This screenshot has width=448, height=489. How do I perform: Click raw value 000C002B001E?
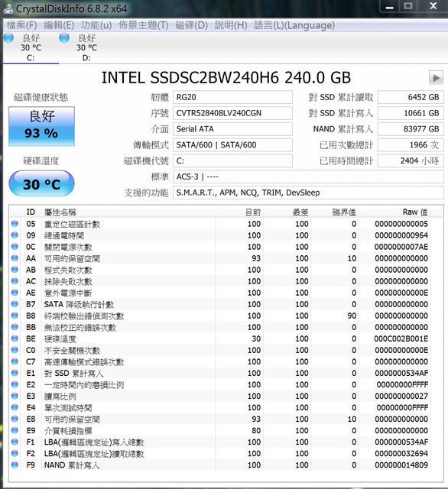(401, 338)
